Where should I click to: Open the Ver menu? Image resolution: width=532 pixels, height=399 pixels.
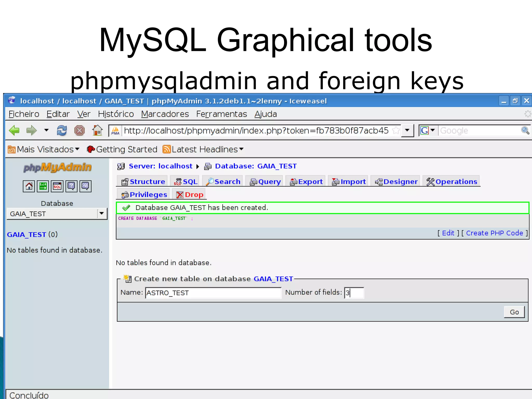tap(84, 114)
